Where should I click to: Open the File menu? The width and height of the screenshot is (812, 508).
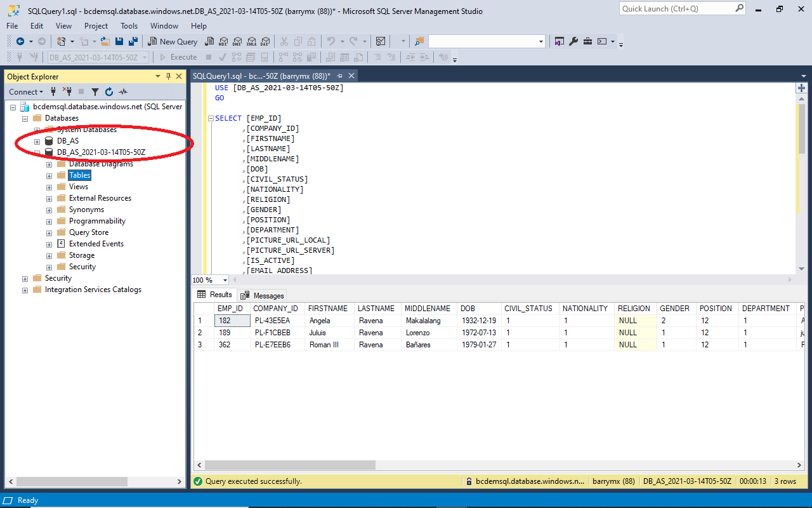[12, 26]
